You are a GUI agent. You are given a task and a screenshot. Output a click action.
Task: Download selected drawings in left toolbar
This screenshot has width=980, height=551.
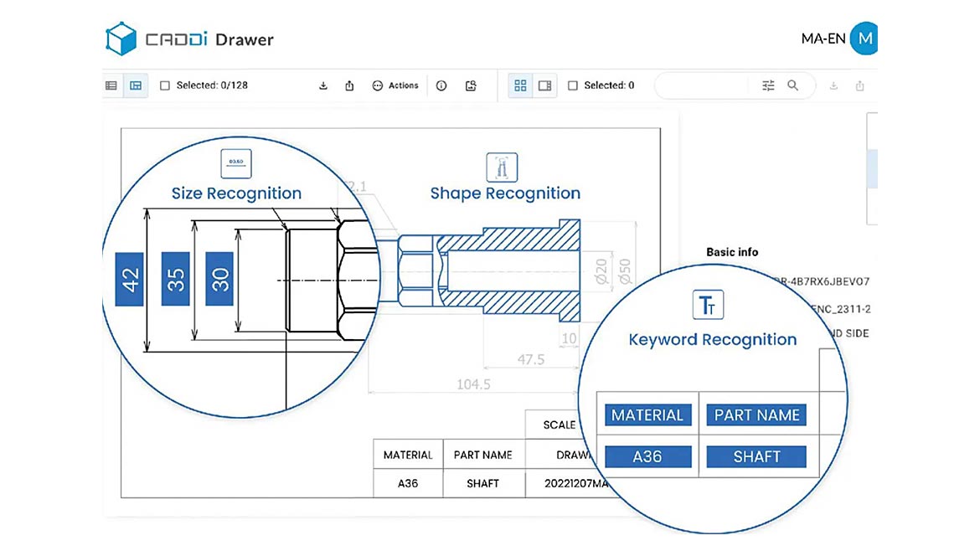coord(323,85)
